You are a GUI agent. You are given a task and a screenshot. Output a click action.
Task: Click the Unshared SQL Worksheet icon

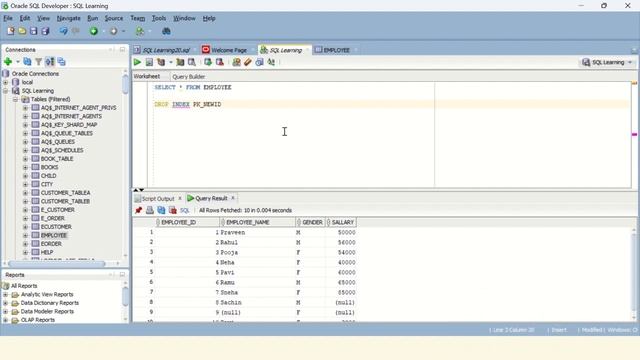[236, 62]
